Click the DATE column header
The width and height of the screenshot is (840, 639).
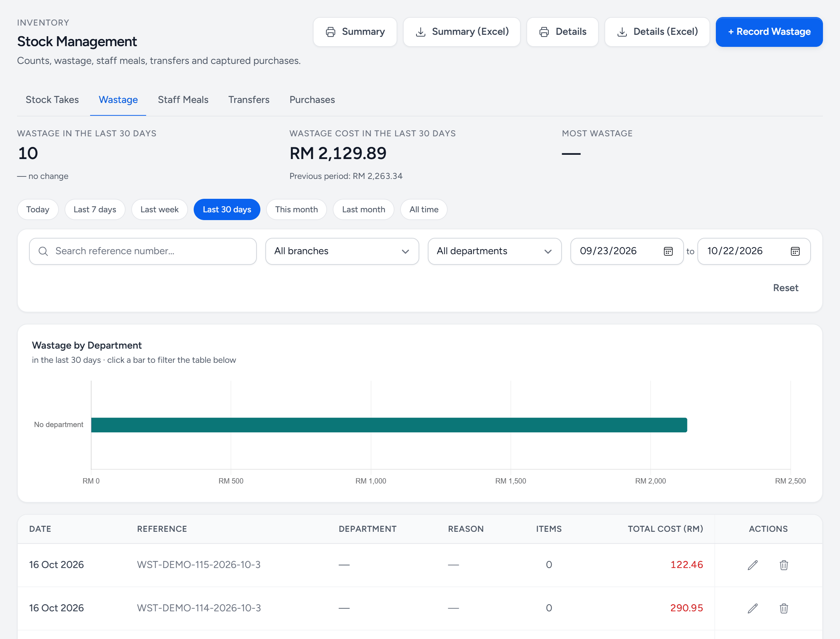40,529
